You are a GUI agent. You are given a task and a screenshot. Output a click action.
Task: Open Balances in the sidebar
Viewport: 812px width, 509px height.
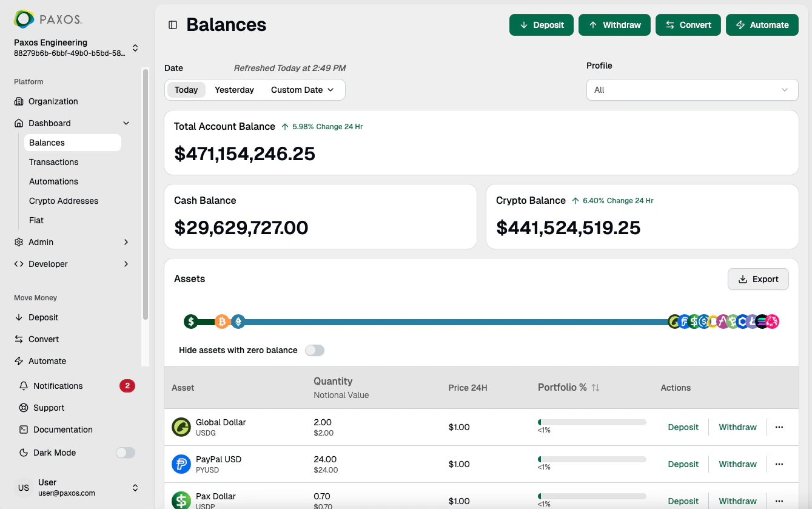coord(73,143)
